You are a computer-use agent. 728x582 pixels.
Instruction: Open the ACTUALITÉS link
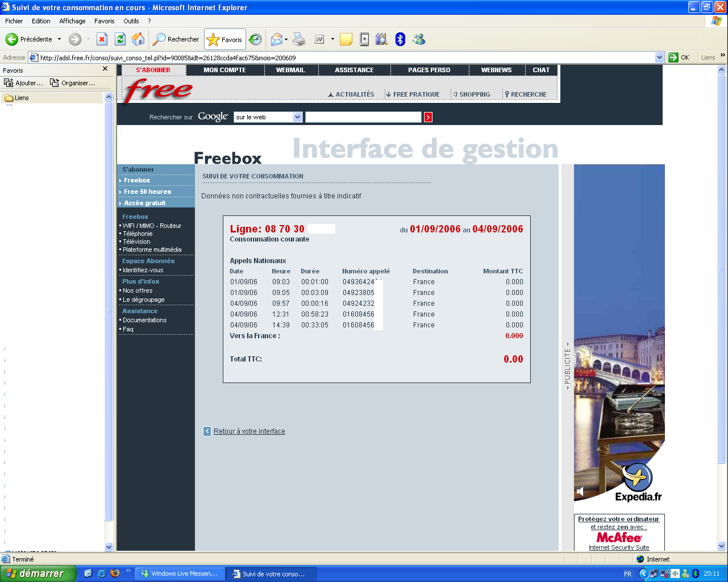click(x=351, y=94)
